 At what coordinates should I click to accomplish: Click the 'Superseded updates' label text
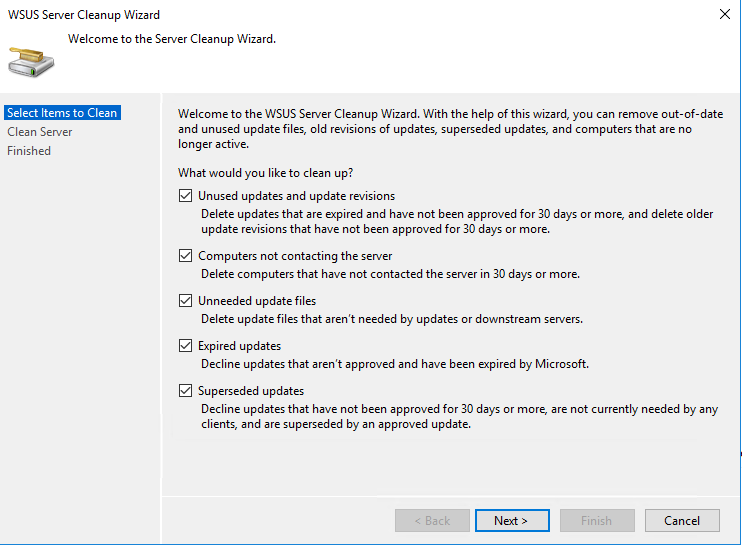pyautogui.click(x=251, y=391)
